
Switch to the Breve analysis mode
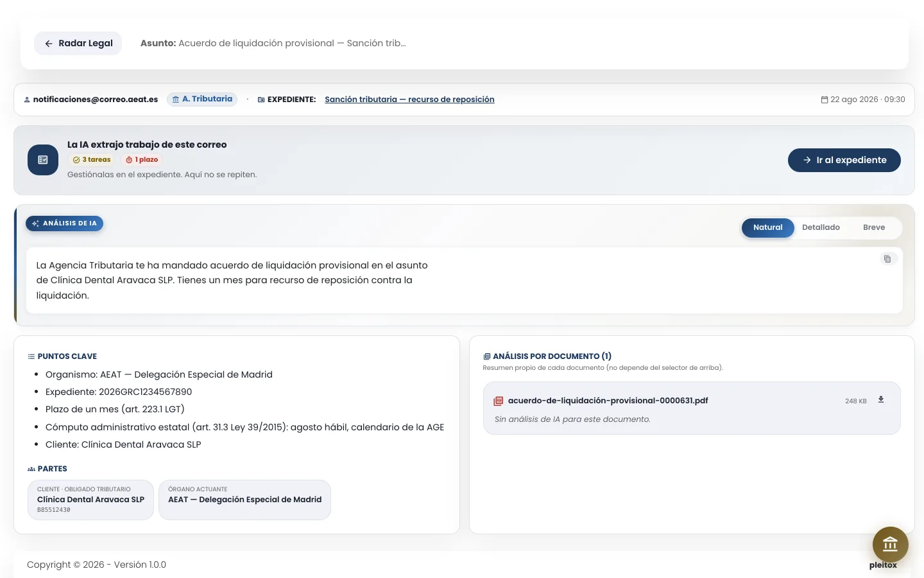point(873,227)
